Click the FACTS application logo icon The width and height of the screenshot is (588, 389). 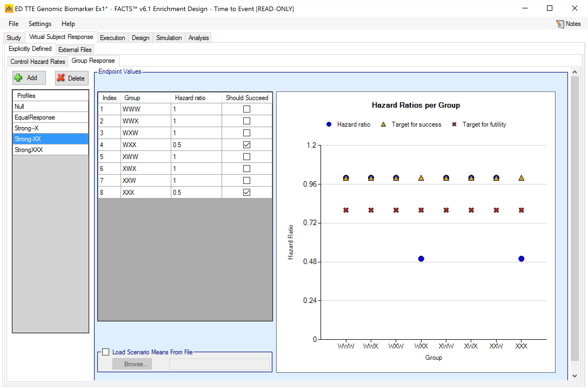tap(9, 9)
